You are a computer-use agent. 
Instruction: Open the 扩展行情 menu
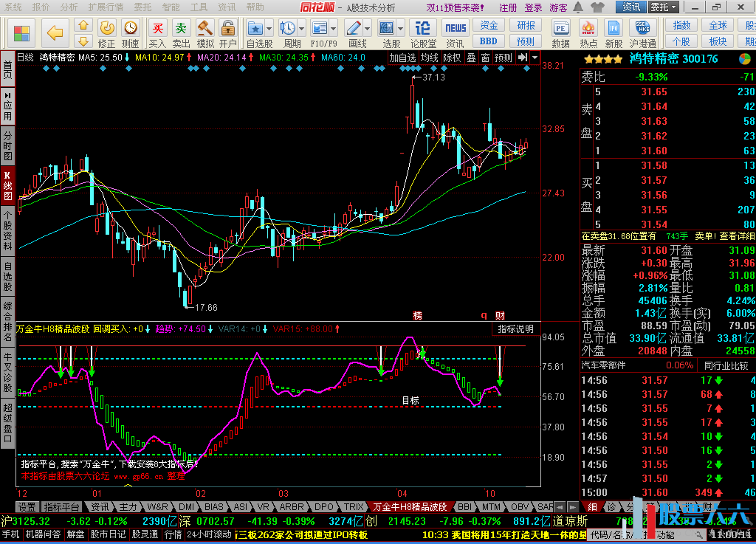tap(106, 7)
